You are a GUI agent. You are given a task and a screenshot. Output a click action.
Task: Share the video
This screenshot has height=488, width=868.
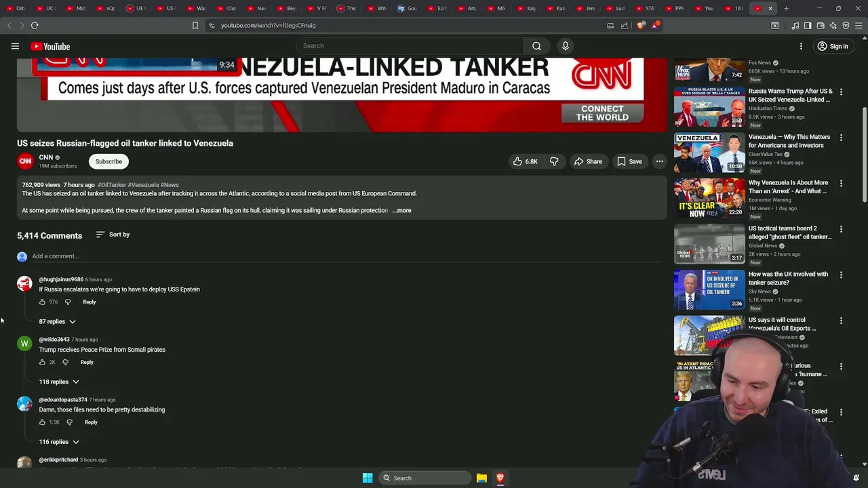click(587, 161)
